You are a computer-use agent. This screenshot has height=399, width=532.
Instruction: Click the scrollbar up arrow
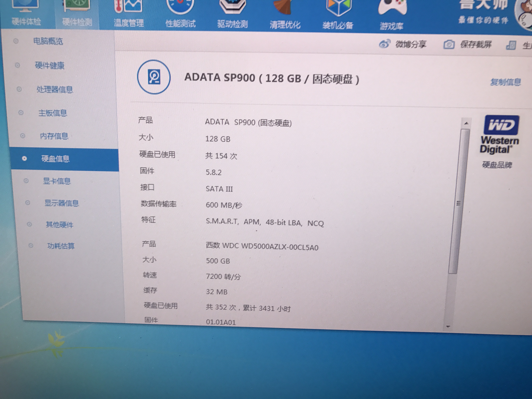tap(466, 123)
